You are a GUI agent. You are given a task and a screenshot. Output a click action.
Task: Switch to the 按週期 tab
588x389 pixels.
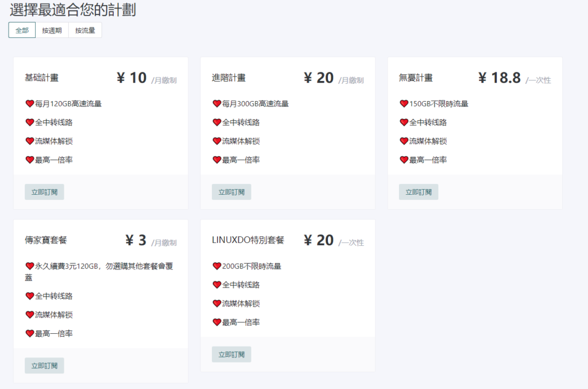tap(52, 30)
